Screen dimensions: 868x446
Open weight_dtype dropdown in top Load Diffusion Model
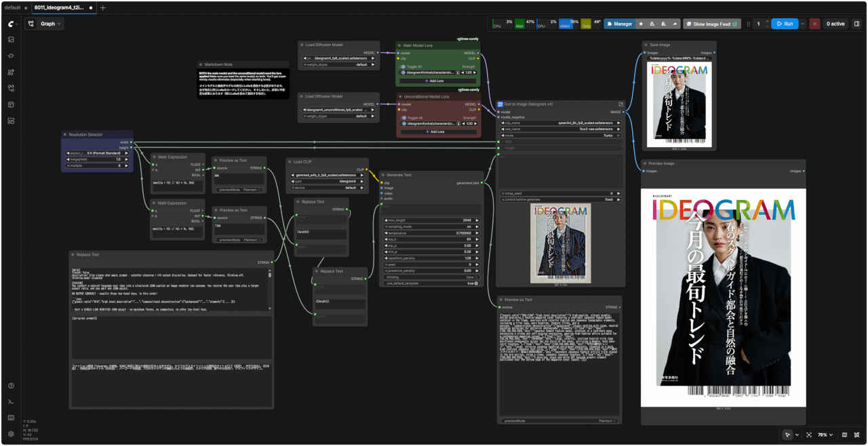[338, 65]
